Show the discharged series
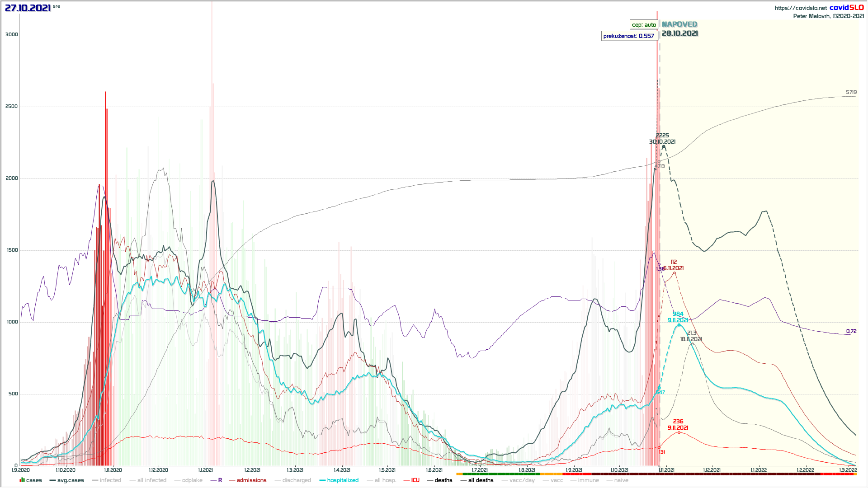The width and height of the screenshot is (868, 488). click(x=297, y=480)
